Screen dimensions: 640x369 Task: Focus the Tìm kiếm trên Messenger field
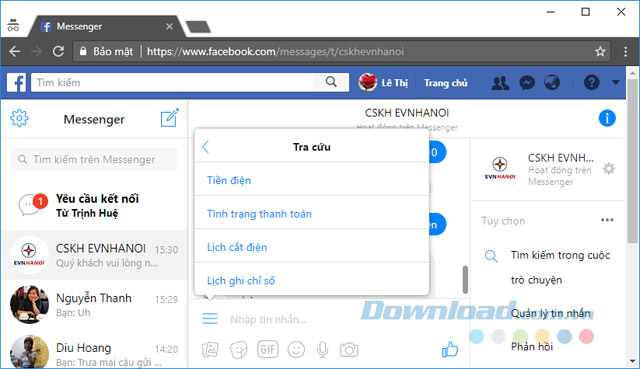(94, 159)
